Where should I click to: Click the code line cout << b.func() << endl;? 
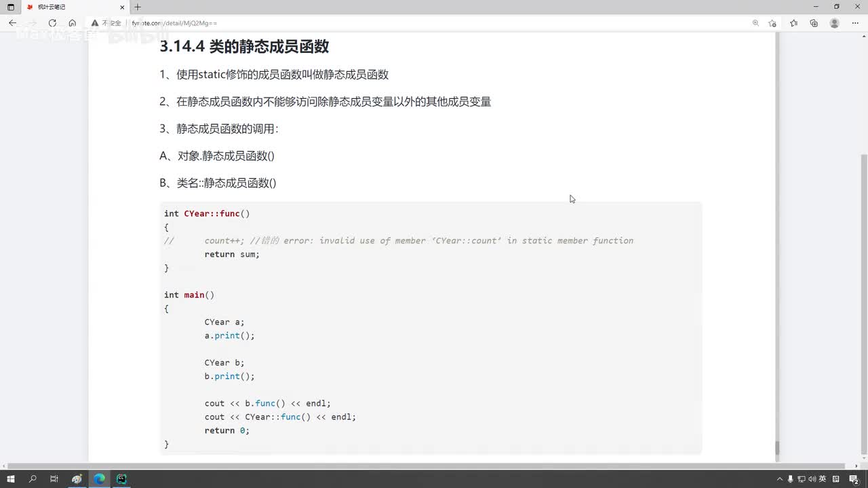[x=268, y=403]
